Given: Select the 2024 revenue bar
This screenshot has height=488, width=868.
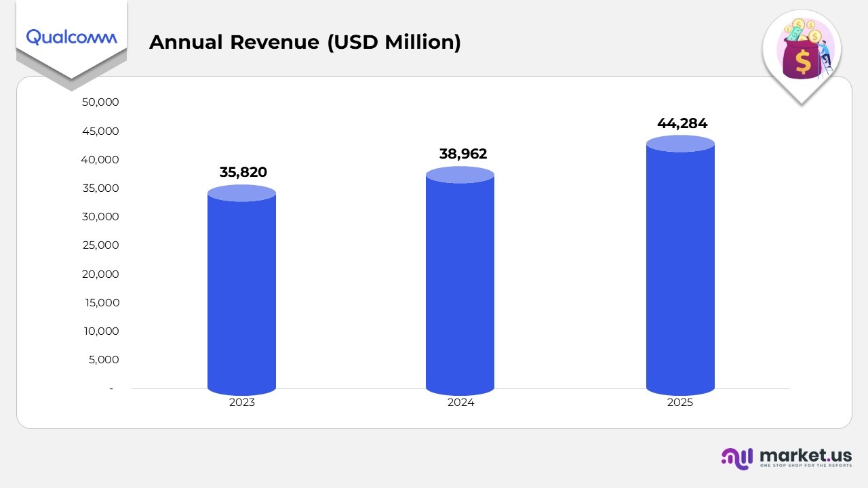Looking at the screenshot, I should [460, 281].
